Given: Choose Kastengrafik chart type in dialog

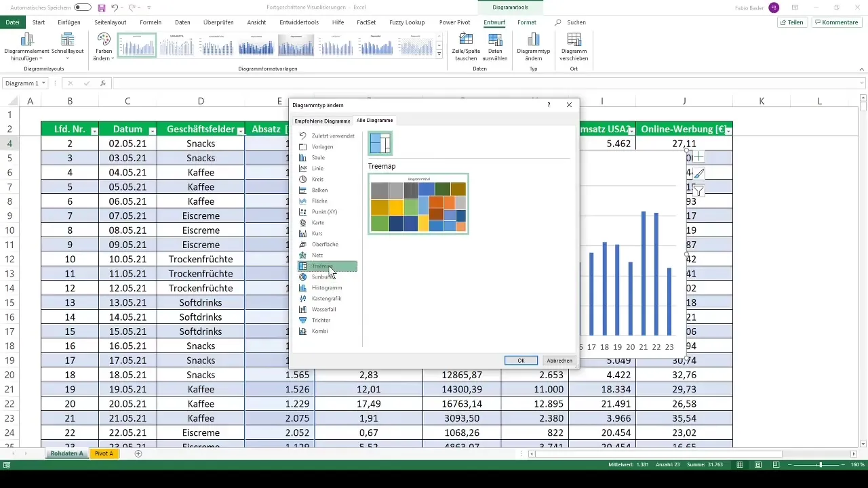Looking at the screenshot, I should point(327,298).
